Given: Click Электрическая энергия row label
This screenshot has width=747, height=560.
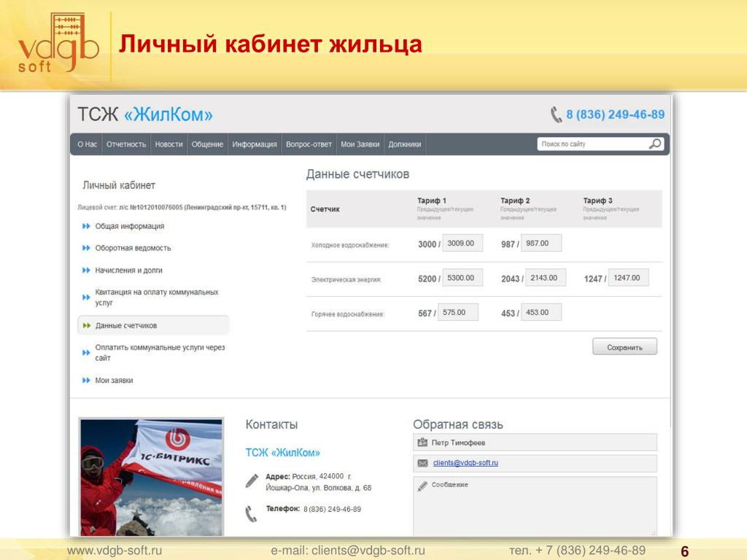Looking at the screenshot, I should pyautogui.click(x=347, y=279).
